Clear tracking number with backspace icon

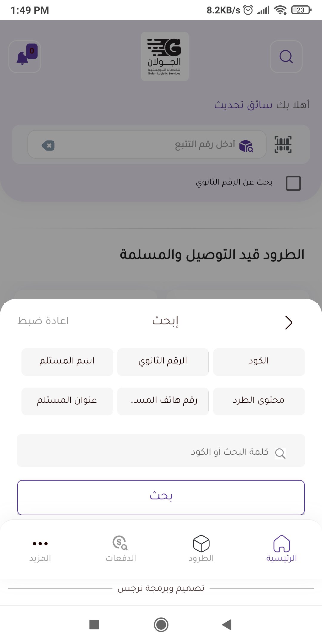pyautogui.click(x=48, y=145)
